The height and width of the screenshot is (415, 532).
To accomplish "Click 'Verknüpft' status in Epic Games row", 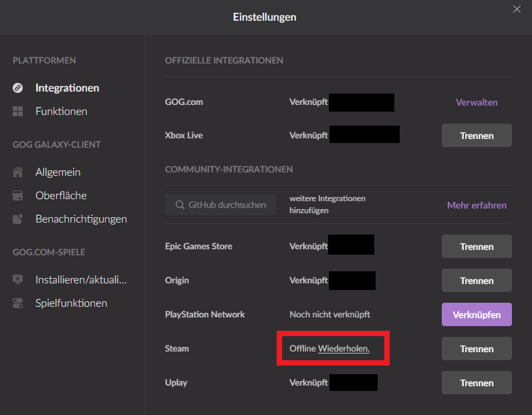I will point(308,247).
